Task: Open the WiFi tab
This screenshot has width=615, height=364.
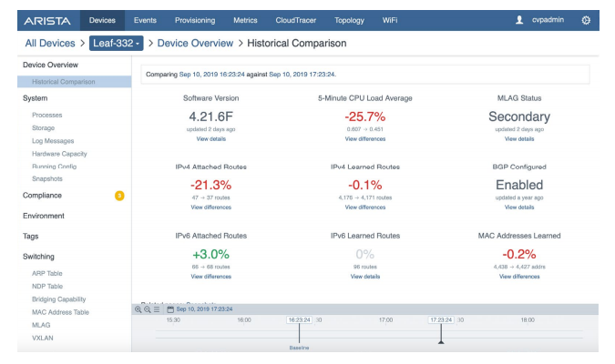Action: [x=390, y=20]
